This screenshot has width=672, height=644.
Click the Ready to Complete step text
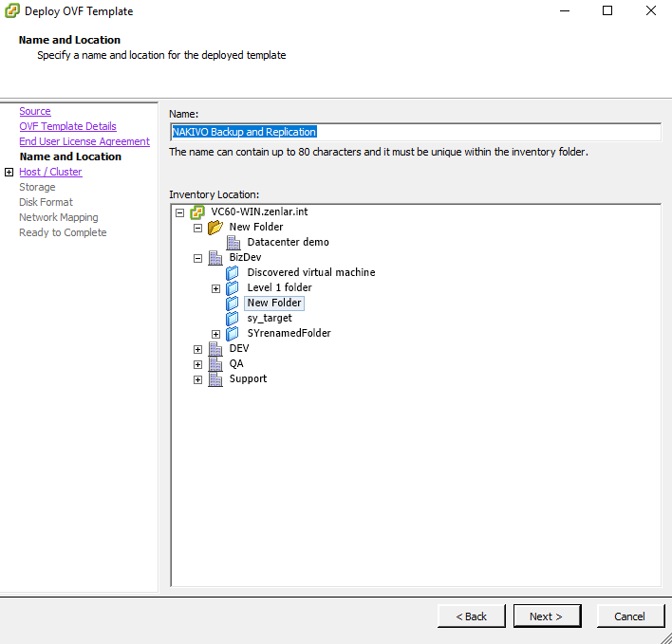pyautogui.click(x=63, y=232)
